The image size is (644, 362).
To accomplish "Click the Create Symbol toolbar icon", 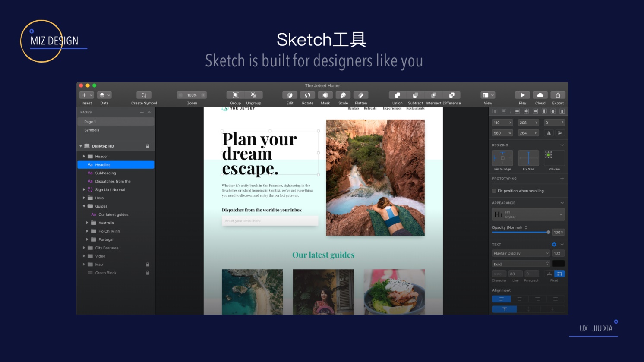I will [144, 95].
